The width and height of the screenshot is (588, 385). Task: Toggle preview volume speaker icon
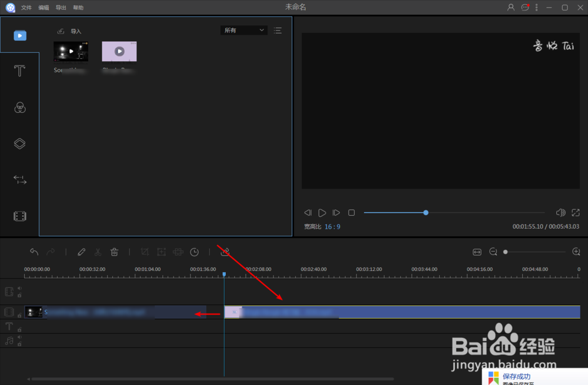pyautogui.click(x=560, y=213)
